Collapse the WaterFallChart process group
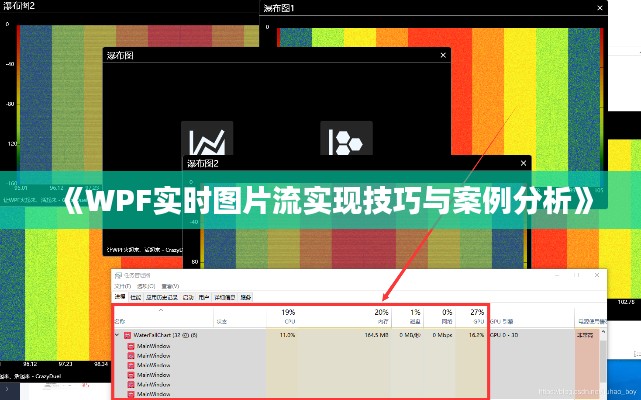The height and width of the screenshot is (400, 641). pyautogui.click(x=117, y=335)
